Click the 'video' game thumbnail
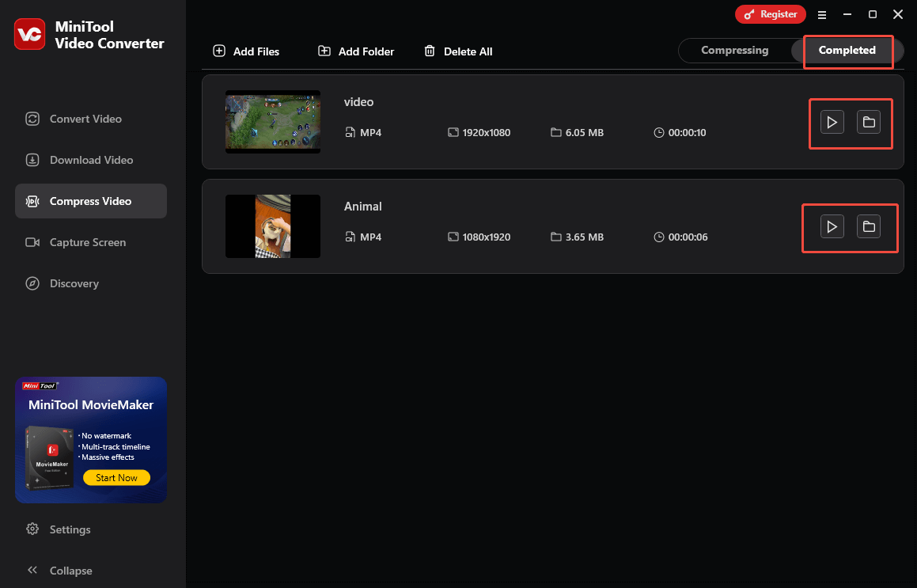Image resolution: width=917 pixels, height=588 pixels. coord(272,122)
